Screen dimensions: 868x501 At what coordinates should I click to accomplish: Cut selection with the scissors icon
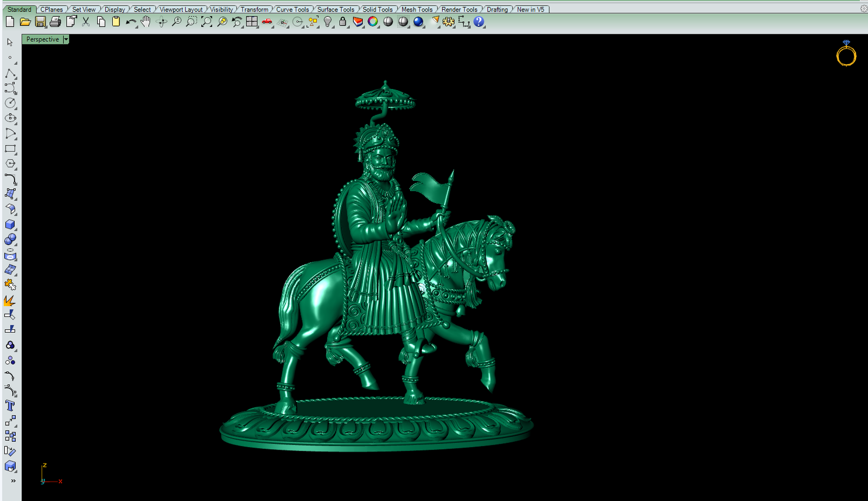coord(86,22)
